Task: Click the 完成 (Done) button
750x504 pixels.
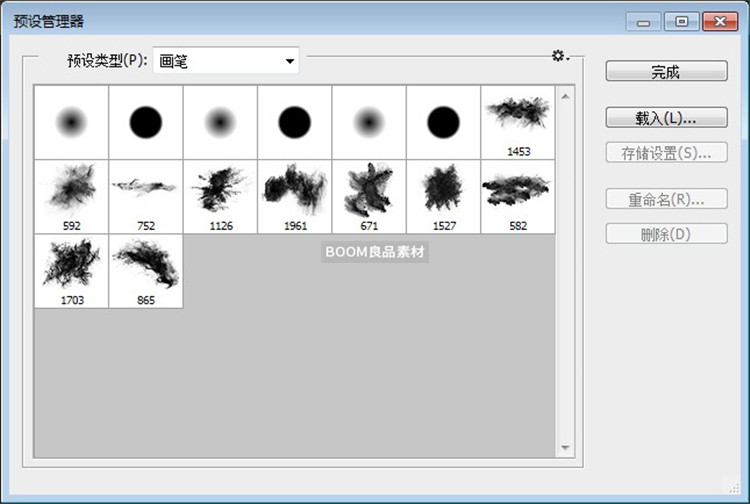Action: click(666, 71)
